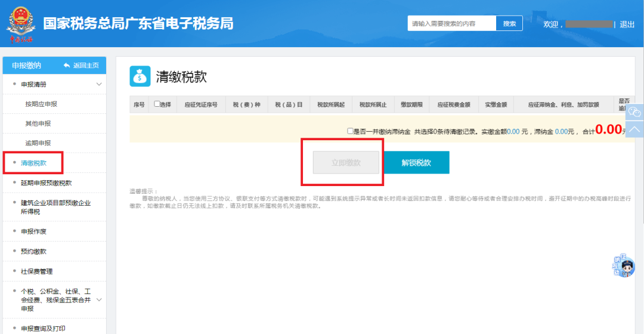
Task: Click the 税（费）种 column header
Action: click(246, 104)
